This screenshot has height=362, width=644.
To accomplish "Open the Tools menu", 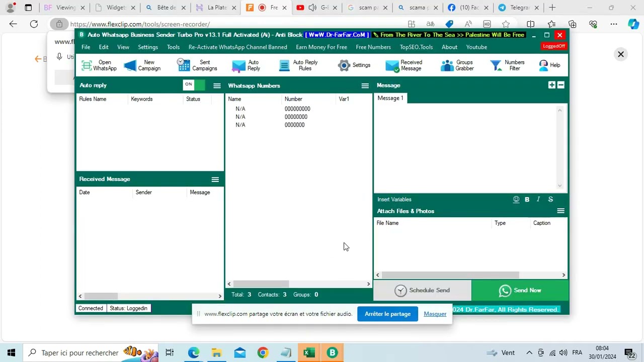I will [x=173, y=47].
